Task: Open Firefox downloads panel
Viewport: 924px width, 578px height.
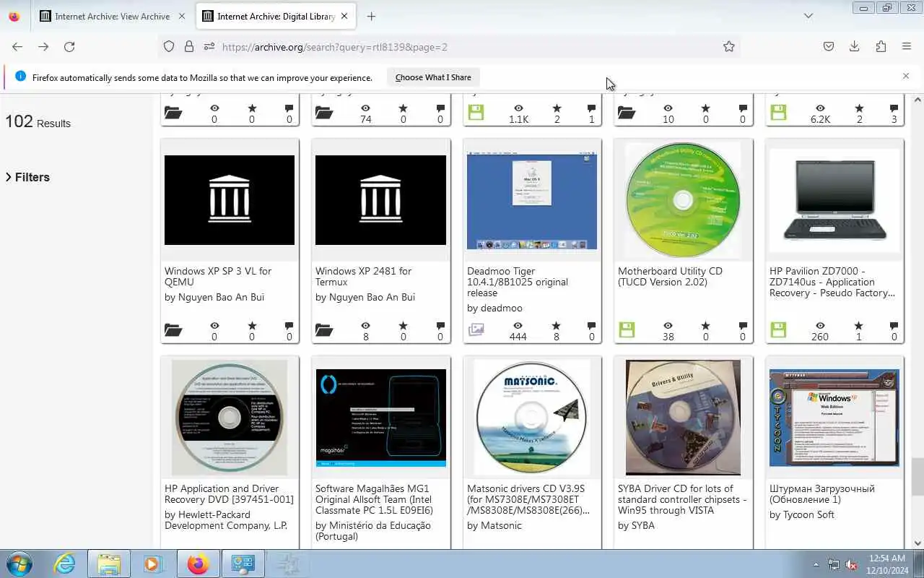Action: tap(854, 46)
